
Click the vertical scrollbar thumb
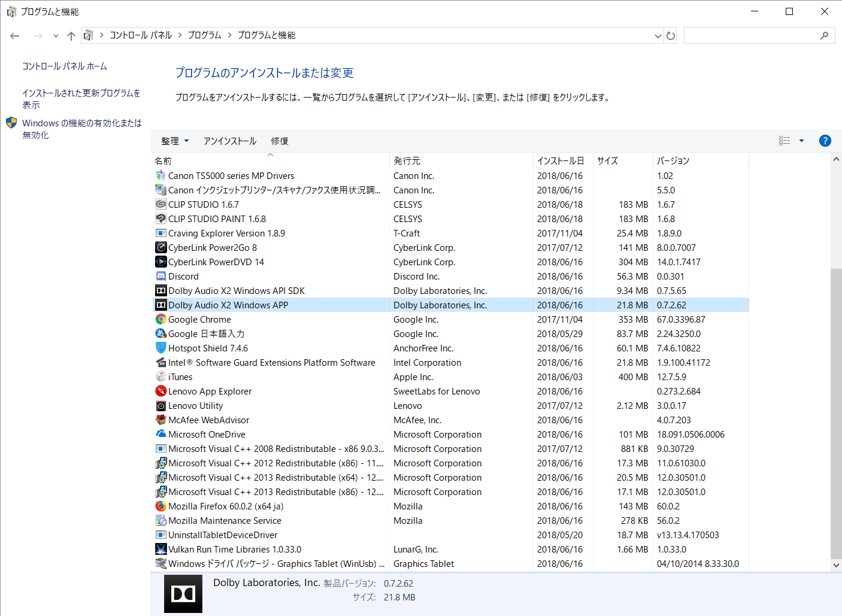pos(836,414)
